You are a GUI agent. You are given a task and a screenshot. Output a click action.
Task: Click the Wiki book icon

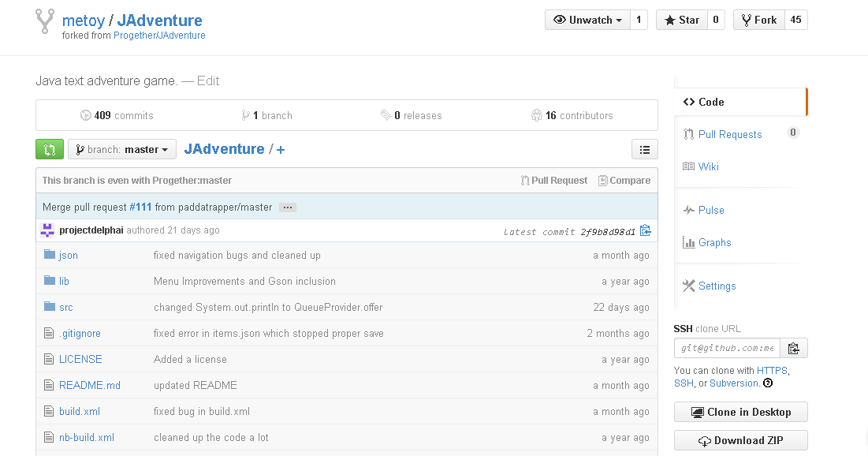pyautogui.click(x=688, y=166)
